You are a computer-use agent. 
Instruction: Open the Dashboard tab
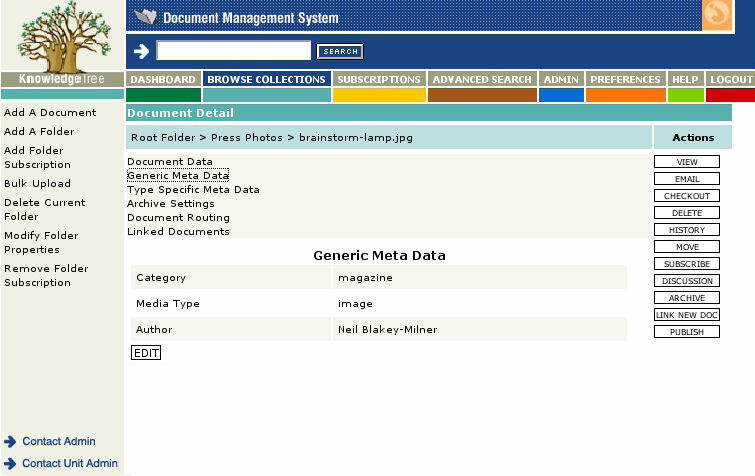point(163,80)
